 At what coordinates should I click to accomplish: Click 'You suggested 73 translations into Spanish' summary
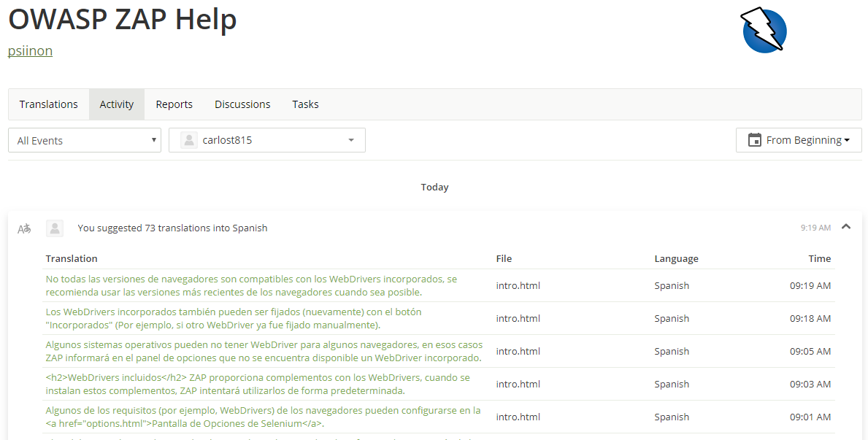(x=172, y=228)
